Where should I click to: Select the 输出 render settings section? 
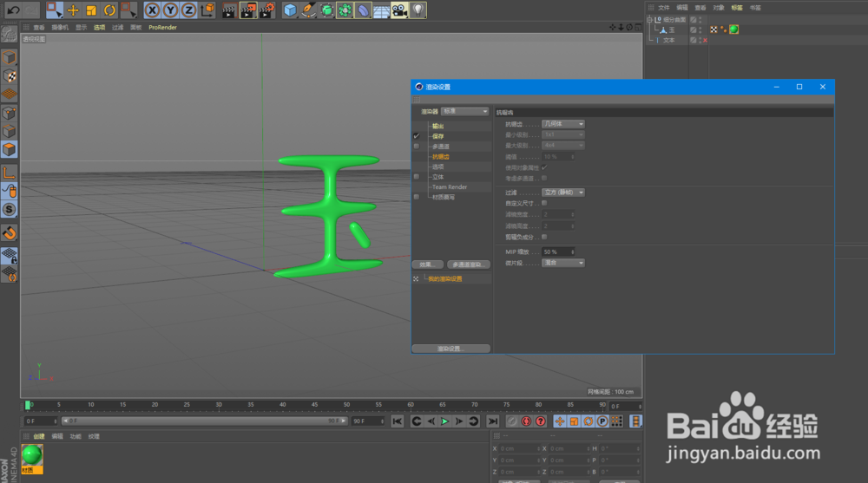pos(437,126)
